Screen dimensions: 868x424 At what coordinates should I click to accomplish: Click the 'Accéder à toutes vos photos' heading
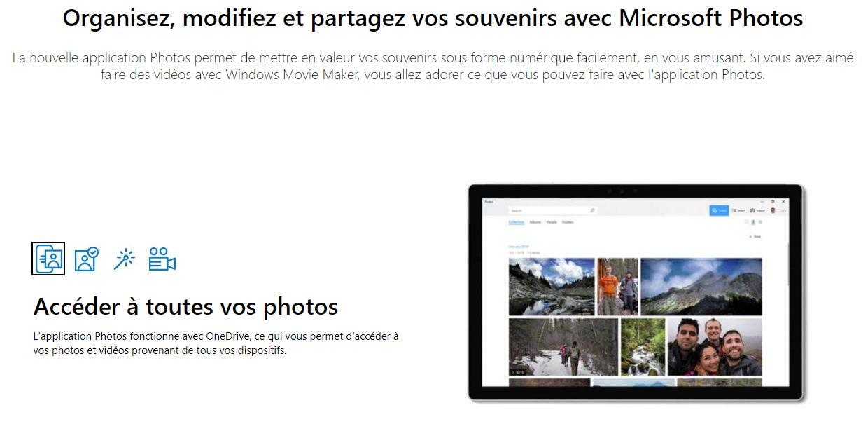tap(185, 306)
